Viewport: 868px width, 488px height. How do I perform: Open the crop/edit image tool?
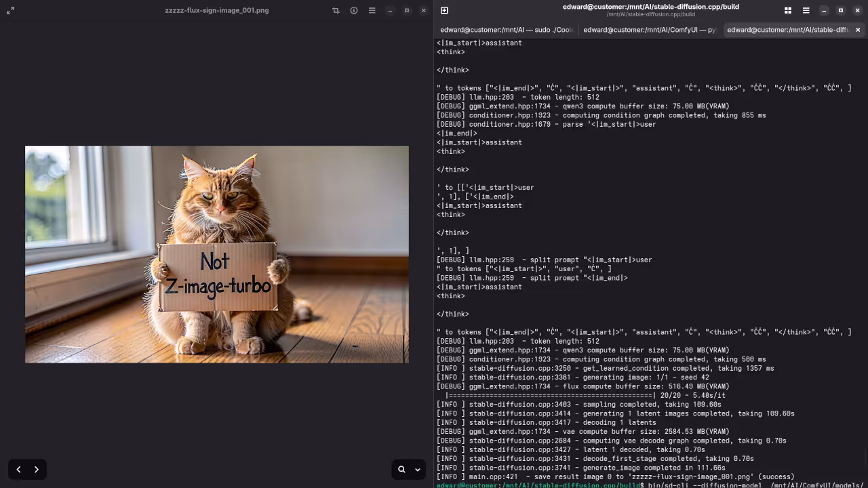coord(336,10)
